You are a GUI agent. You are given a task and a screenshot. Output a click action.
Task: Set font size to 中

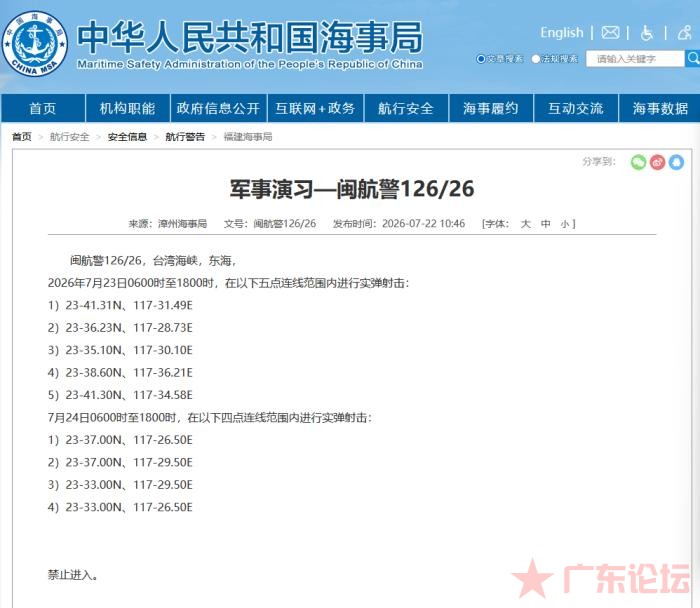546,223
